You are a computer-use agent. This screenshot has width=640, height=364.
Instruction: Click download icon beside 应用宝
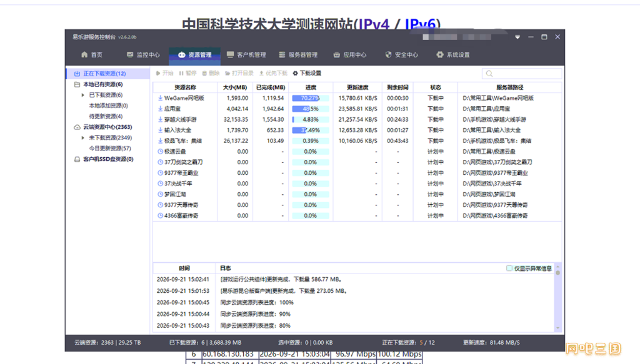coord(160,109)
